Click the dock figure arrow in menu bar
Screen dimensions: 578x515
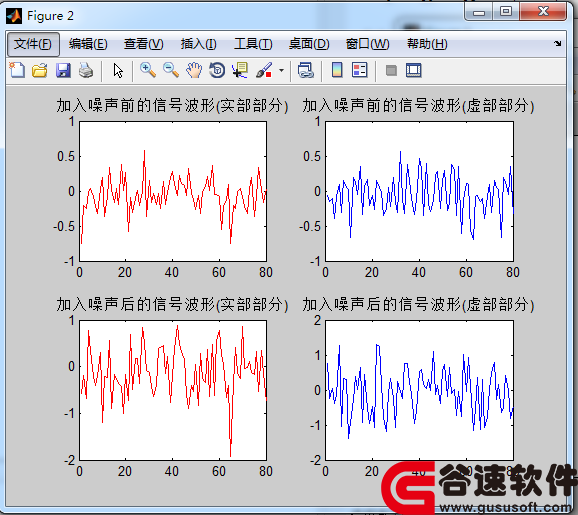(557, 44)
